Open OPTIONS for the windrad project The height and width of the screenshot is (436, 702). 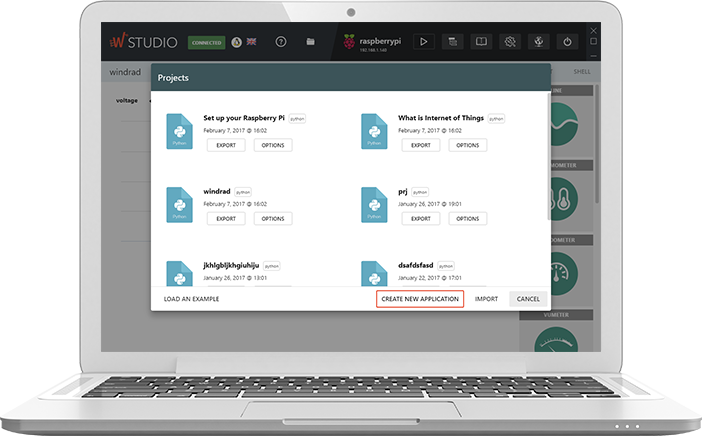272,218
